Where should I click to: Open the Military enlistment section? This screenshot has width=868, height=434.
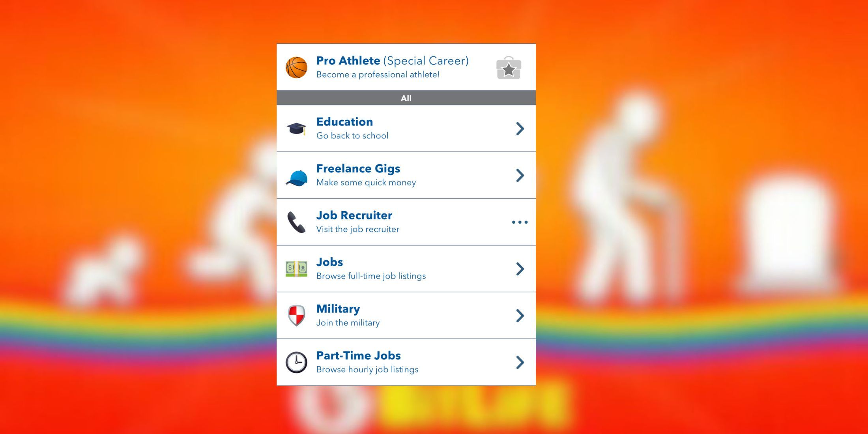[406, 316]
